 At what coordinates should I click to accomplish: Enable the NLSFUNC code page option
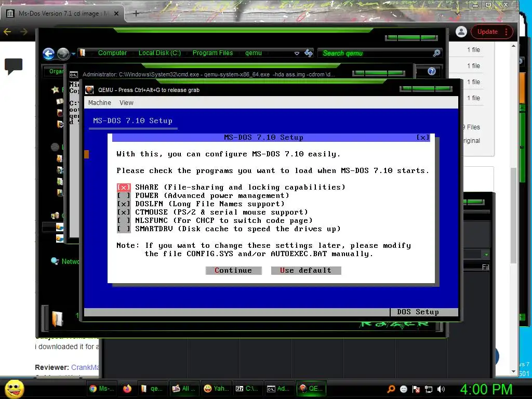coord(124,220)
